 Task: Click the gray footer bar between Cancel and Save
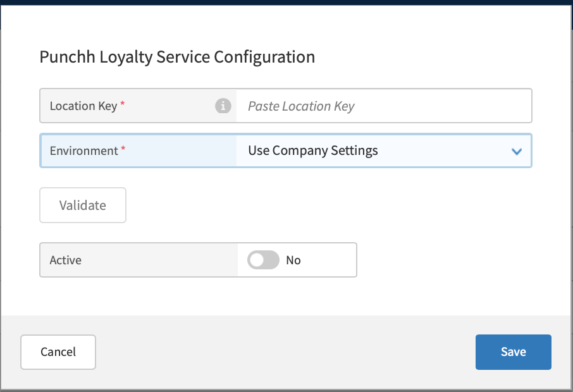pyautogui.click(x=285, y=352)
